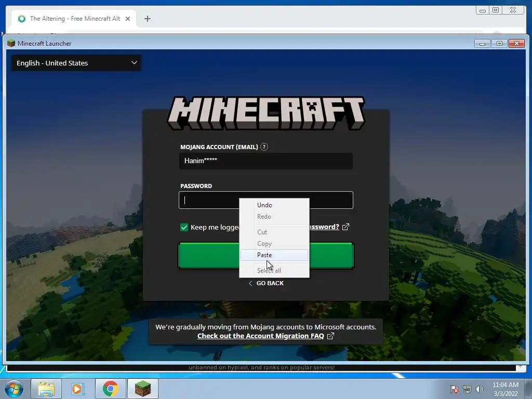
Task: Click the network tray icon
Action: point(467,389)
